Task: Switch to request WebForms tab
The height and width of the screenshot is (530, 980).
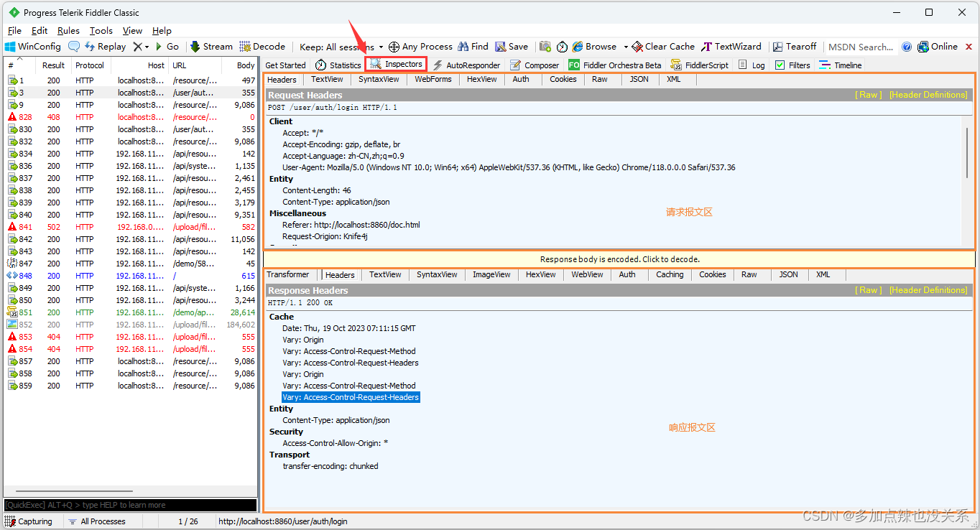Action: 433,79
